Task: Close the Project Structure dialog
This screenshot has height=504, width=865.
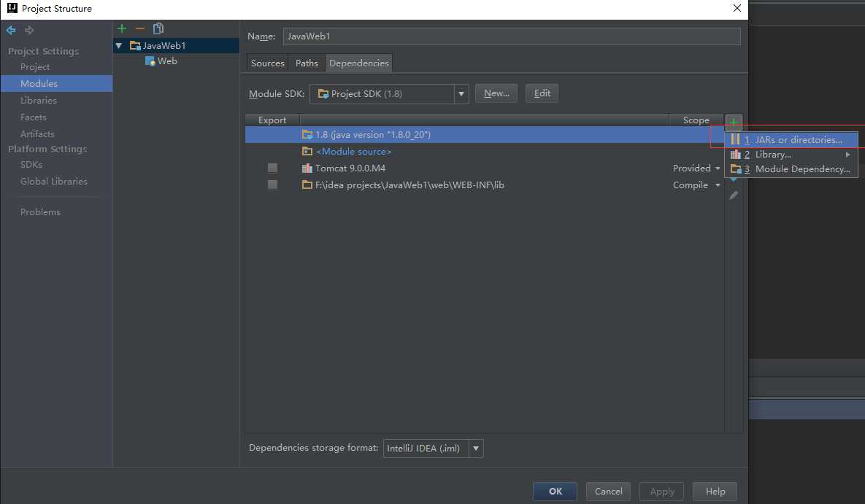Action: pos(737,8)
